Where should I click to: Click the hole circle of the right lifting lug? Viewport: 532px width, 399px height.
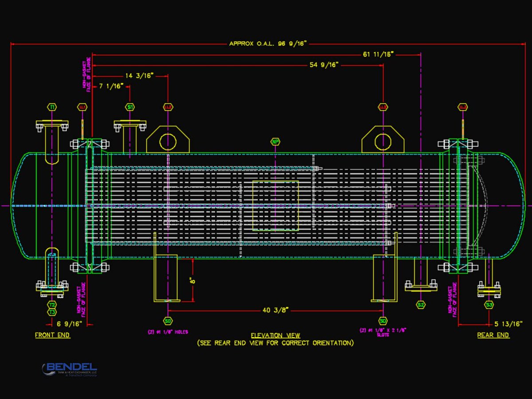tap(383, 142)
